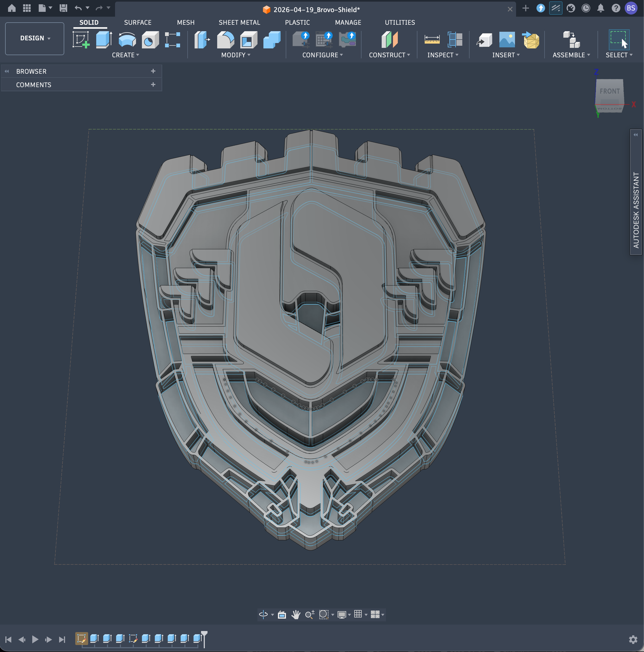Viewport: 644px width, 652px height.
Task: Open timeline settings gear
Action: pos(633,640)
